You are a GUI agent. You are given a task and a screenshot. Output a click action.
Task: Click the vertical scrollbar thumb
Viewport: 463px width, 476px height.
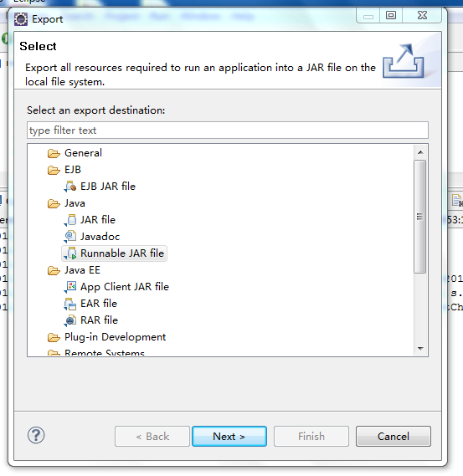click(420, 217)
